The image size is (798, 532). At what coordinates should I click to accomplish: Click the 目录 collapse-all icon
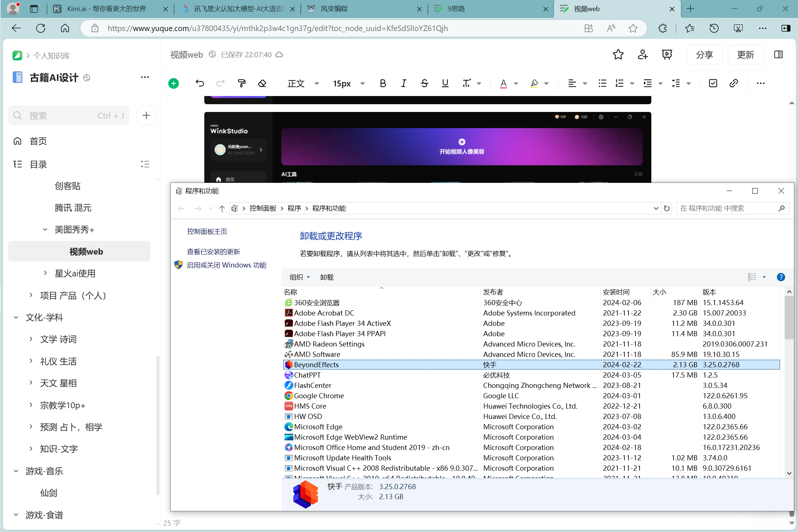tap(145, 164)
